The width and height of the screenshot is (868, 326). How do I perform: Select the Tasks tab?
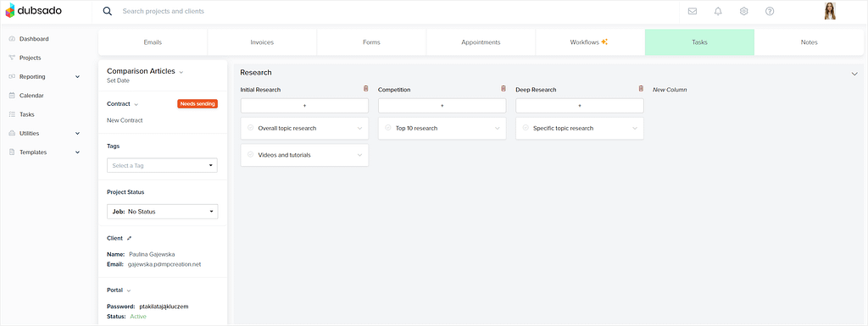point(699,42)
